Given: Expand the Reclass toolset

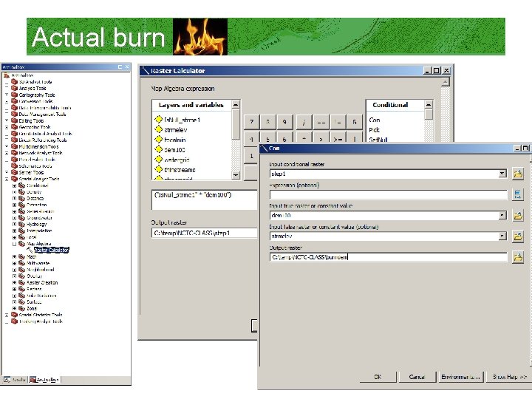Looking at the screenshot, I should pyautogui.click(x=14, y=289).
